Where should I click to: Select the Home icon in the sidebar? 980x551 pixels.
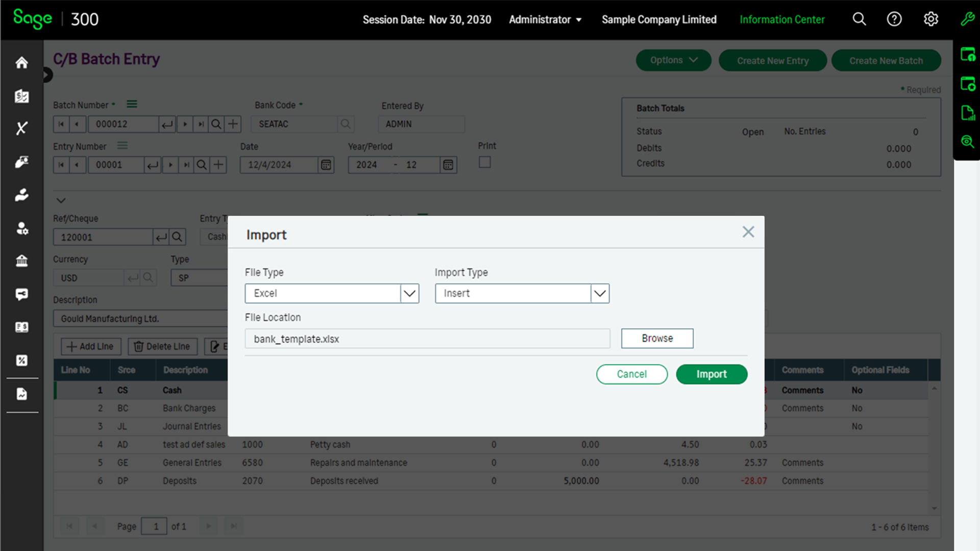tap(21, 62)
